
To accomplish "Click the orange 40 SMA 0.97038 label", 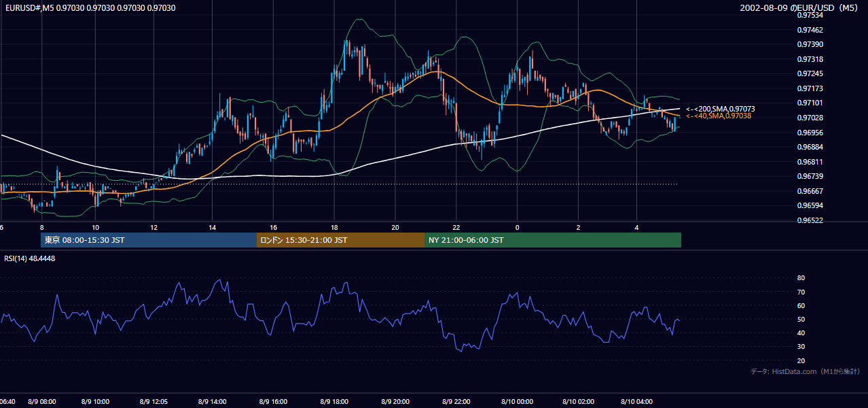I will [x=718, y=116].
